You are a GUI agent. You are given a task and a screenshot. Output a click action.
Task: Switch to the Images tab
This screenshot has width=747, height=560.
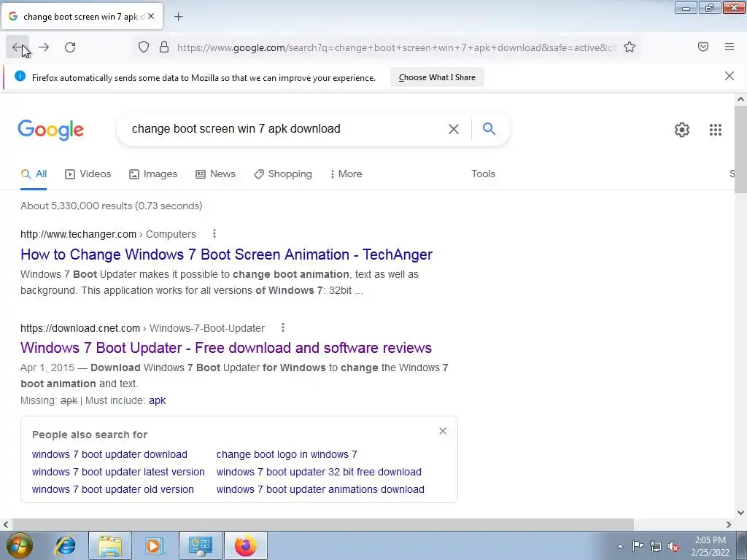(153, 174)
